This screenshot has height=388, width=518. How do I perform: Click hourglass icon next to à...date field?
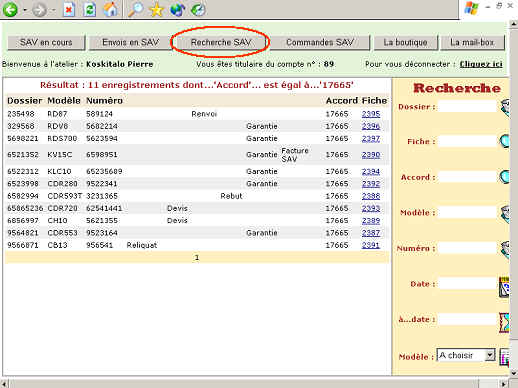pos(504,322)
